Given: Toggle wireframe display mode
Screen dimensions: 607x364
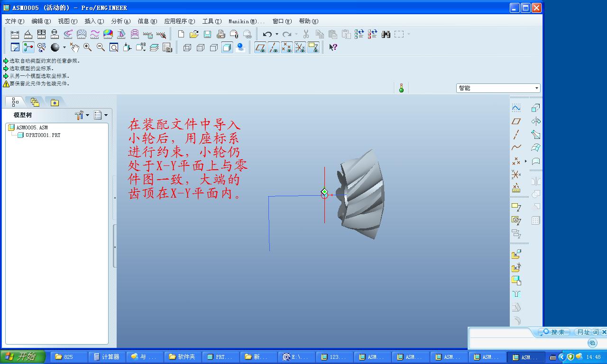Looking at the screenshot, I should tap(187, 47).
